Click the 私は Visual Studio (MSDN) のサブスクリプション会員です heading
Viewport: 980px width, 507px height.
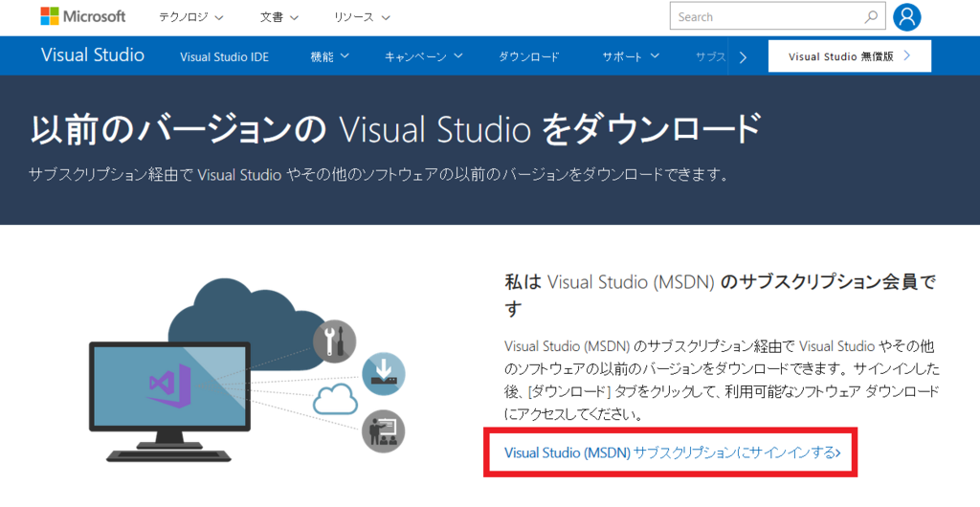click(720, 295)
